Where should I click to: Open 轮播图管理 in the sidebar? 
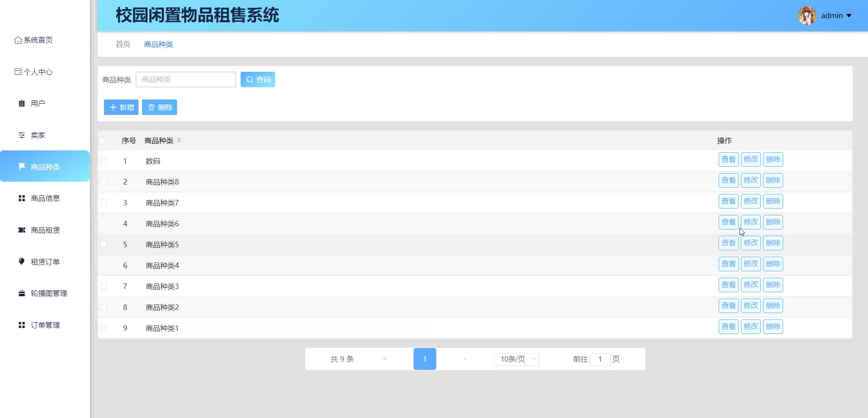pyautogui.click(x=45, y=293)
